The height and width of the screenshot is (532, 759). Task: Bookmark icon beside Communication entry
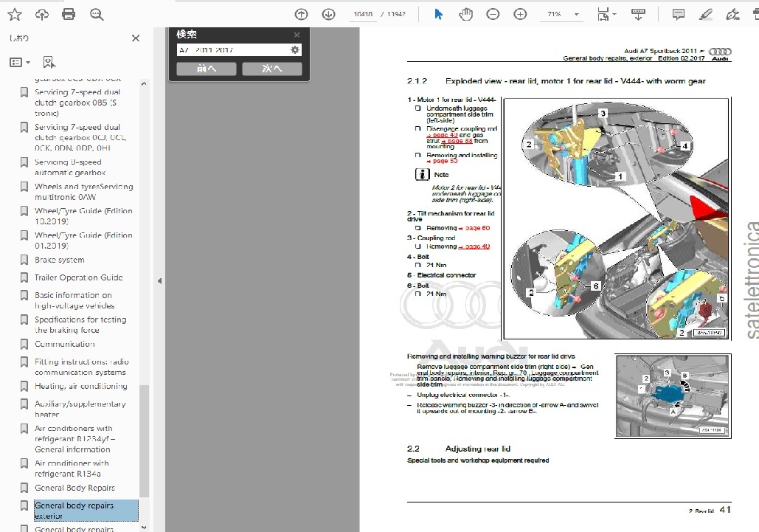(x=24, y=344)
